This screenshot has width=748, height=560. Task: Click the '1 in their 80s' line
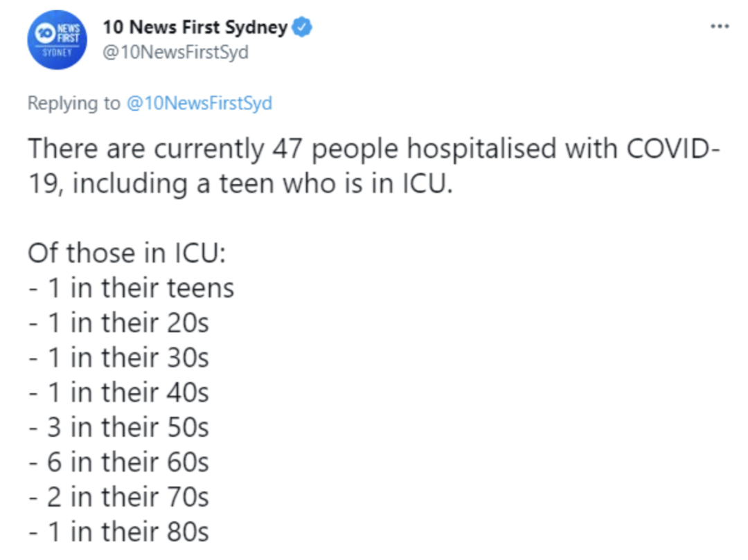click(x=119, y=532)
